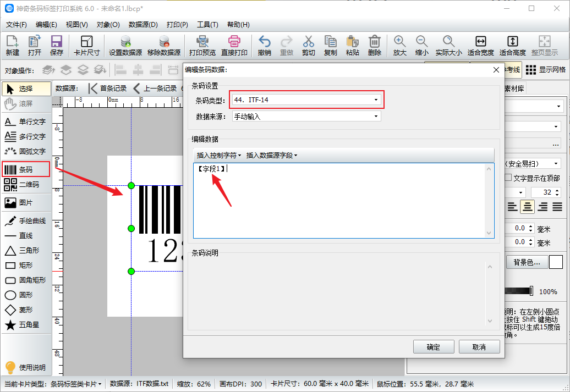The width and height of the screenshot is (570, 392).
Task: Select the 图片 image tool
Action: click(x=26, y=203)
